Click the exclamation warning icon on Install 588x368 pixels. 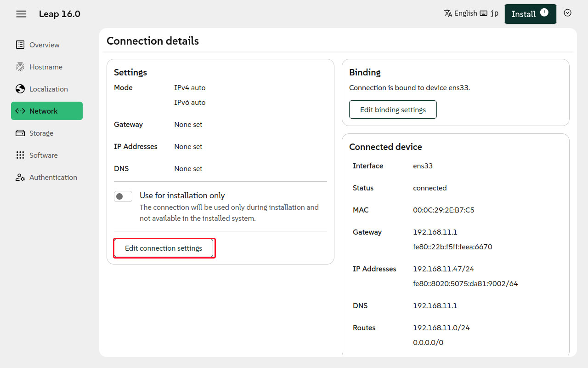[x=544, y=12]
